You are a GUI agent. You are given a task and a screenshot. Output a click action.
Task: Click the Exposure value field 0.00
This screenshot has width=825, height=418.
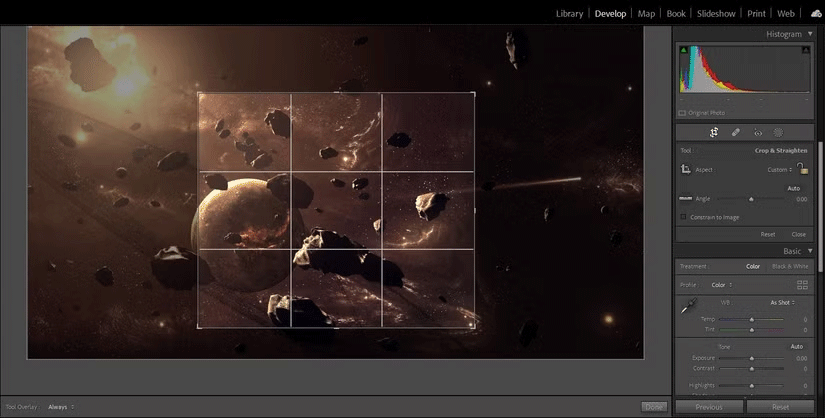coord(801,358)
